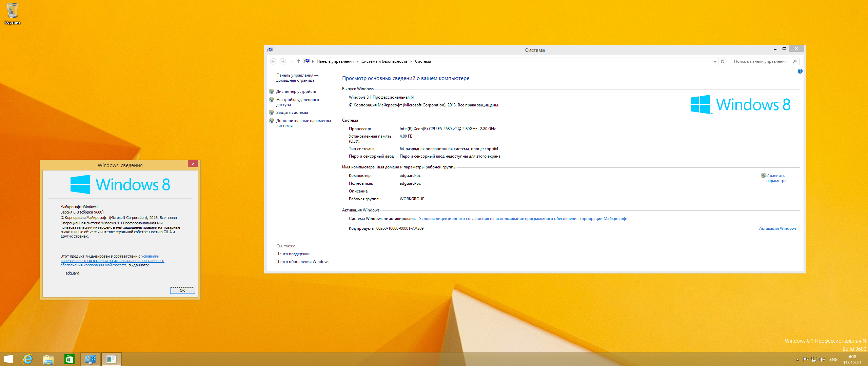
Task: Open help with the blue question icon
Action: point(800,71)
